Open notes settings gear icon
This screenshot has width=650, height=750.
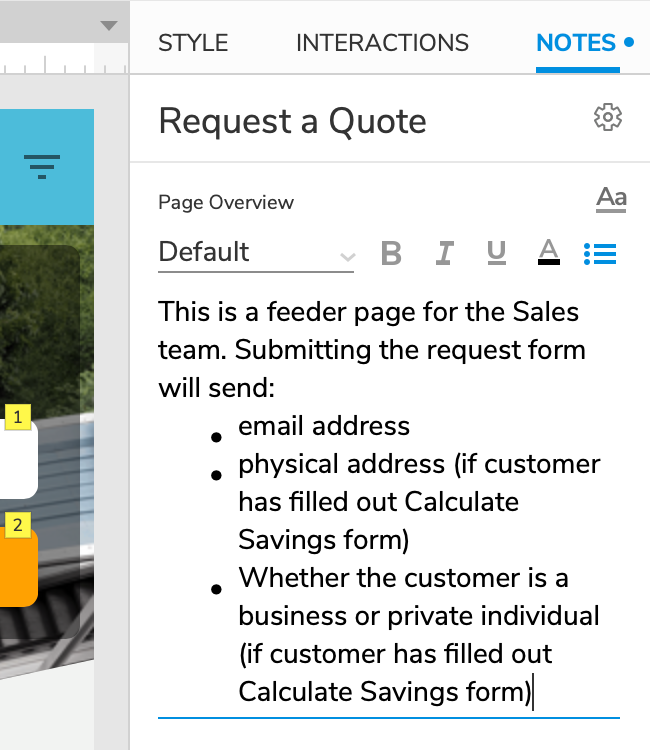tap(607, 118)
